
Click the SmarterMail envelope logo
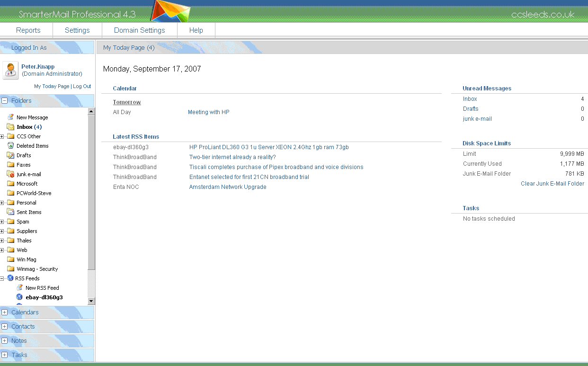[170, 11]
